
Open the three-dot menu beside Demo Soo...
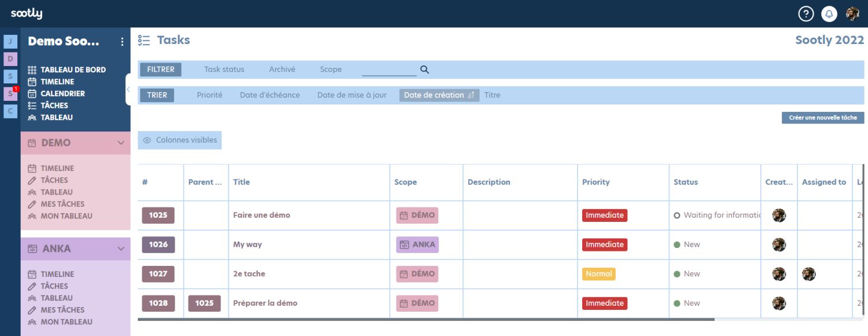tap(122, 42)
